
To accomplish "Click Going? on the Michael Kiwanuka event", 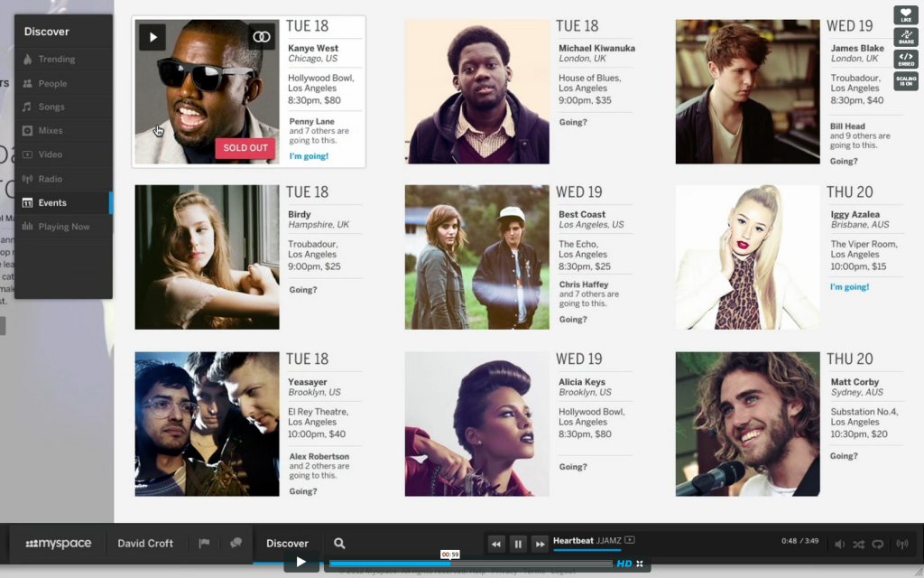I will [x=573, y=122].
